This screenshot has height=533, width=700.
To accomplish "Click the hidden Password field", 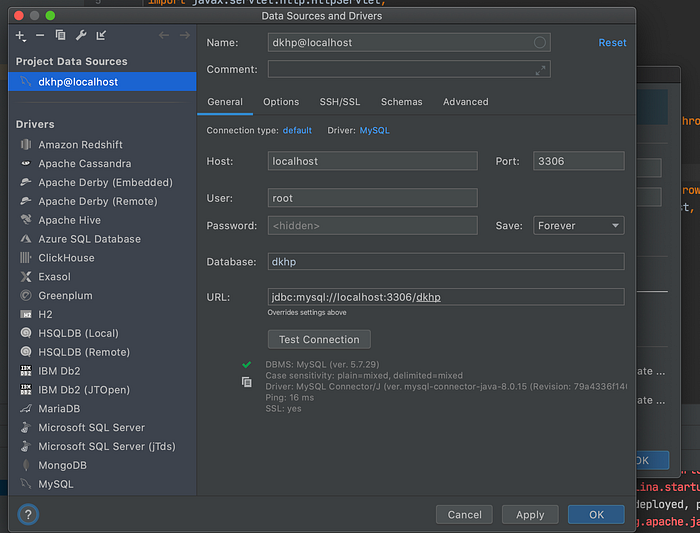I will pyautogui.click(x=373, y=225).
